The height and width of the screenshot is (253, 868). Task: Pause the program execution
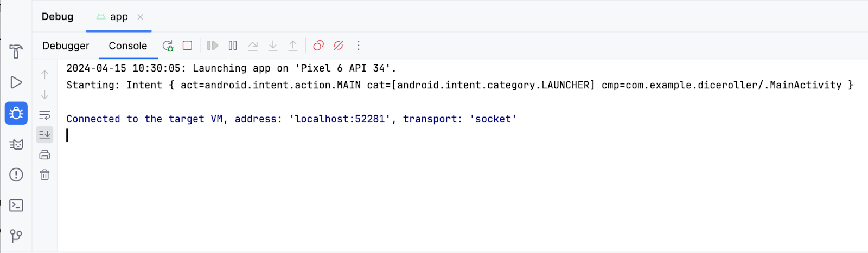coord(233,46)
